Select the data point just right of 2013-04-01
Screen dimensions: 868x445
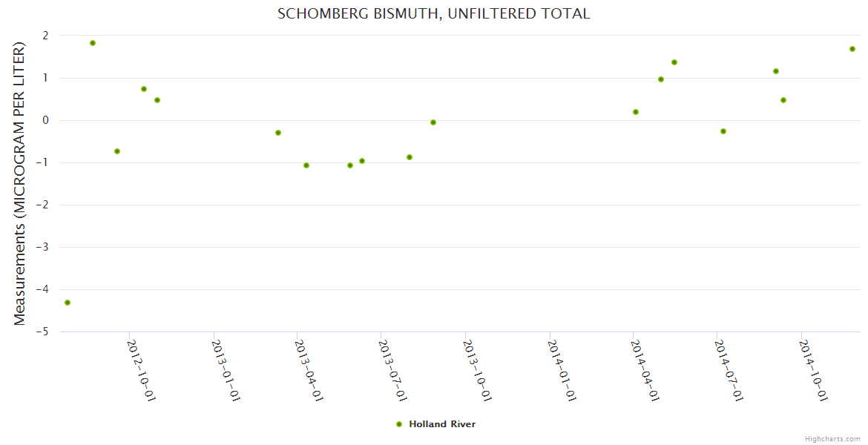click(x=306, y=165)
